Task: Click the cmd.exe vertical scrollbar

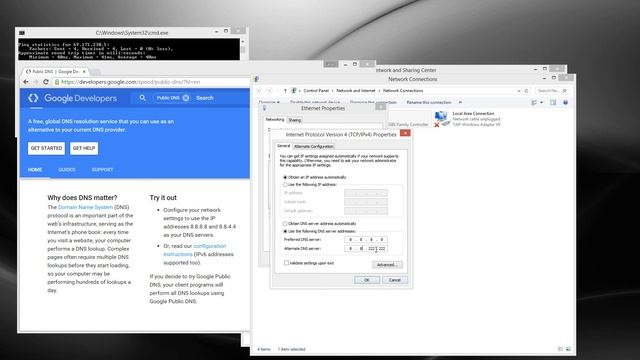Action: pos(243,49)
